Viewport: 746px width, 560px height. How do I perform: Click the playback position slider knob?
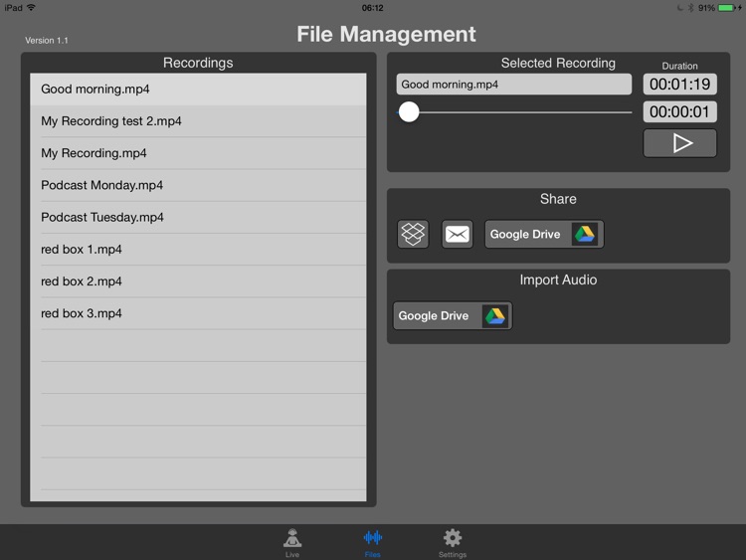point(409,112)
